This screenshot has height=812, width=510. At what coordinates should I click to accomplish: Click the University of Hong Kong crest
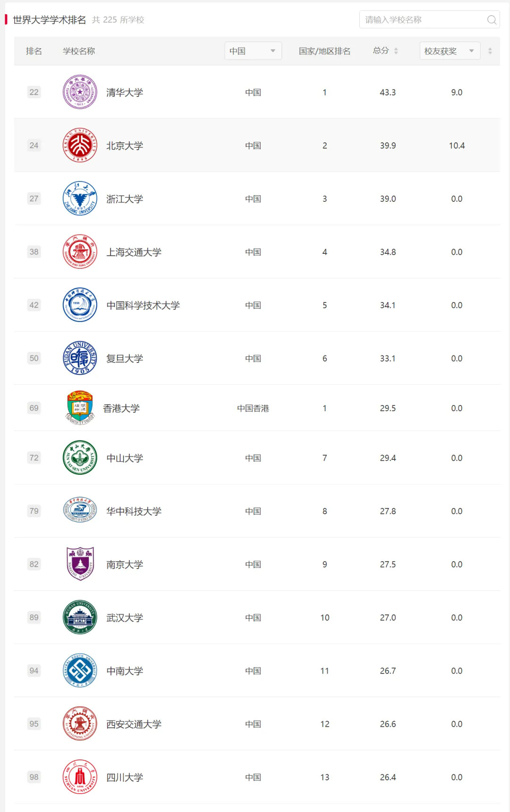[x=80, y=407]
